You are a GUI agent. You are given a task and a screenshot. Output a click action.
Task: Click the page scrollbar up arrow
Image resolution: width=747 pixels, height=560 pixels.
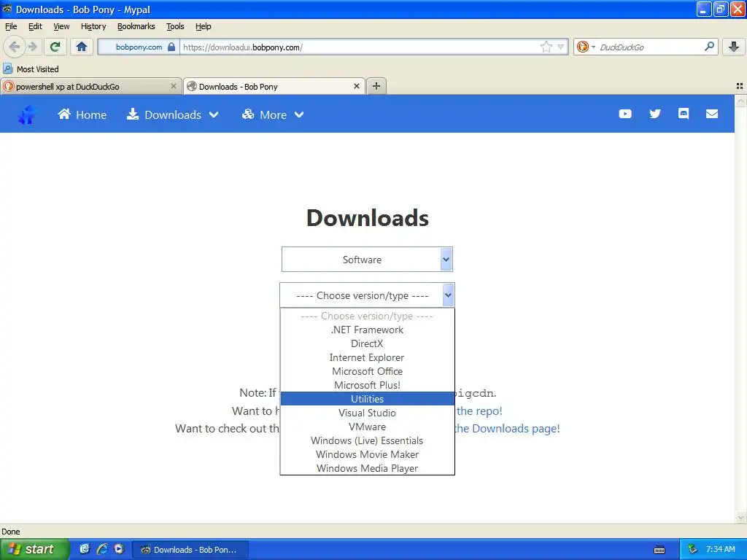click(x=740, y=101)
